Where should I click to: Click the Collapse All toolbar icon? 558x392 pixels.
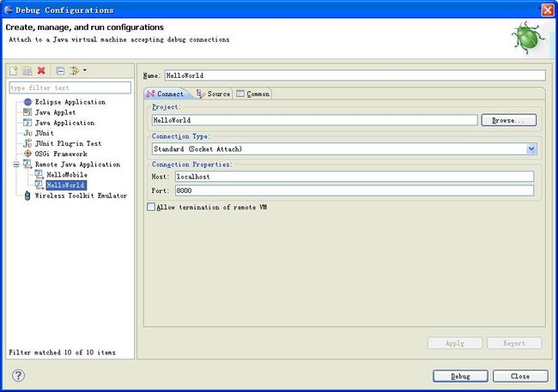pos(60,71)
